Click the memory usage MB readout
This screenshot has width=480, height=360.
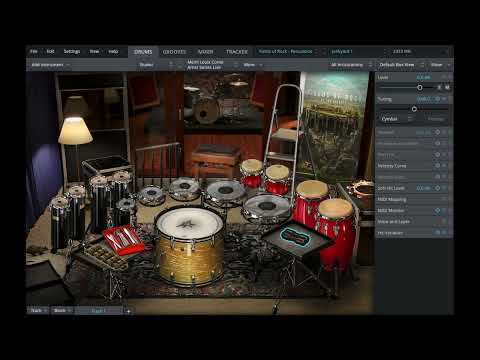click(402, 51)
